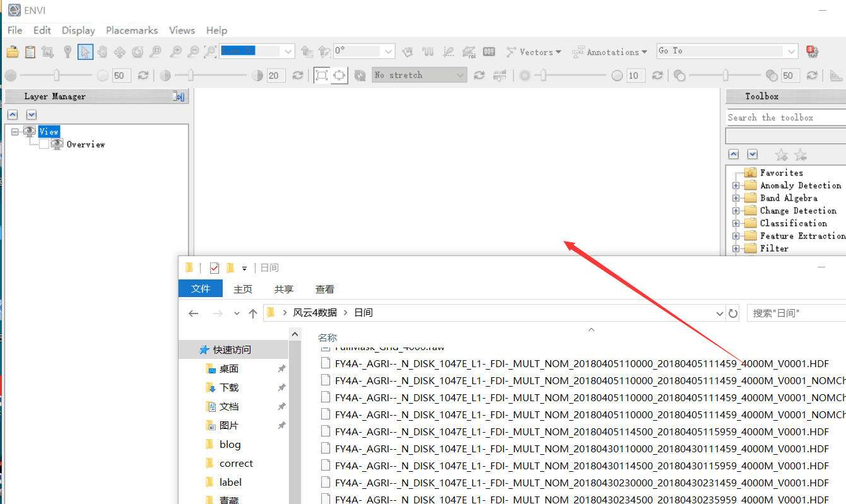Viewport: 846px width, 504px height.
Task: Click the 搜索"日间" search box
Action: (796, 313)
